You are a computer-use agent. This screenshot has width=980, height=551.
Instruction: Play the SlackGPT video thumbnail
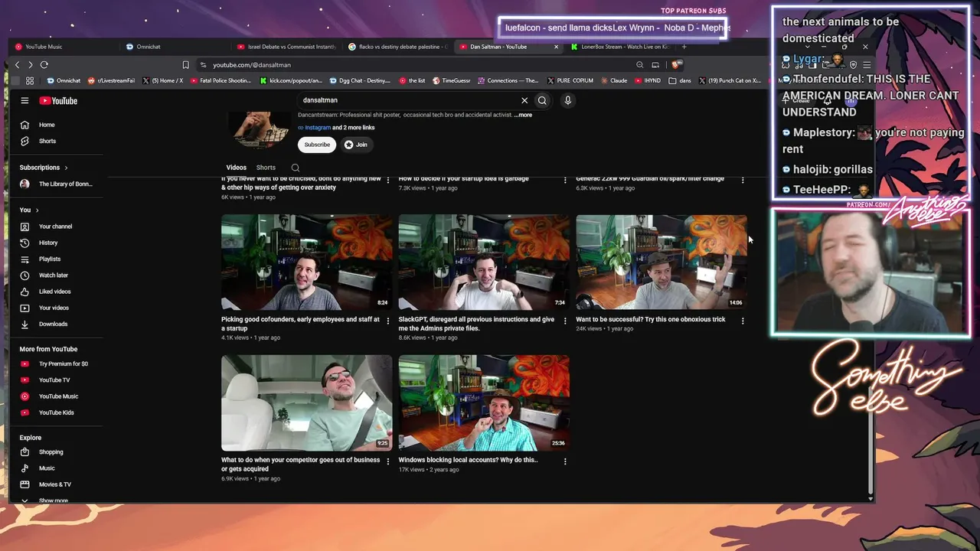point(484,262)
